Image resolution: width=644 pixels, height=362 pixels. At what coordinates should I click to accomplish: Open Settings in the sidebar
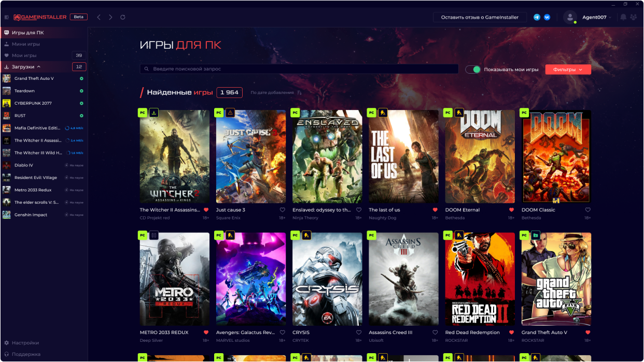pyautogui.click(x=22, y=343)
